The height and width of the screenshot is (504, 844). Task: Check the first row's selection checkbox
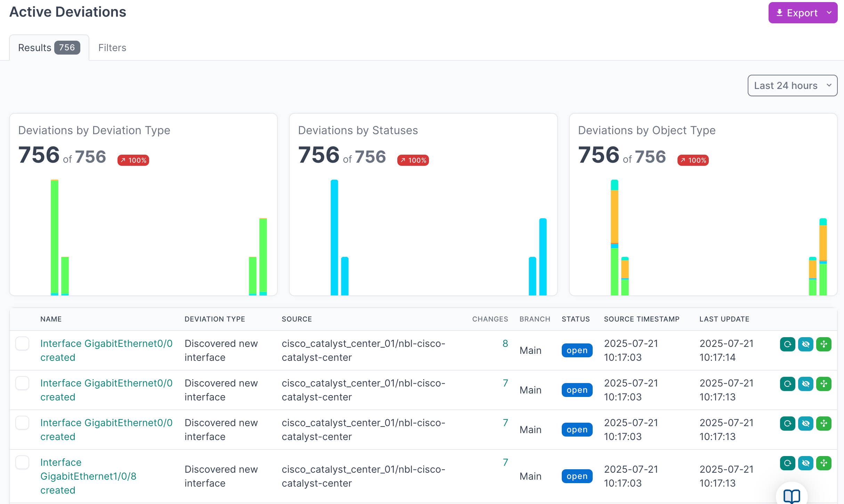pos(22,343)
